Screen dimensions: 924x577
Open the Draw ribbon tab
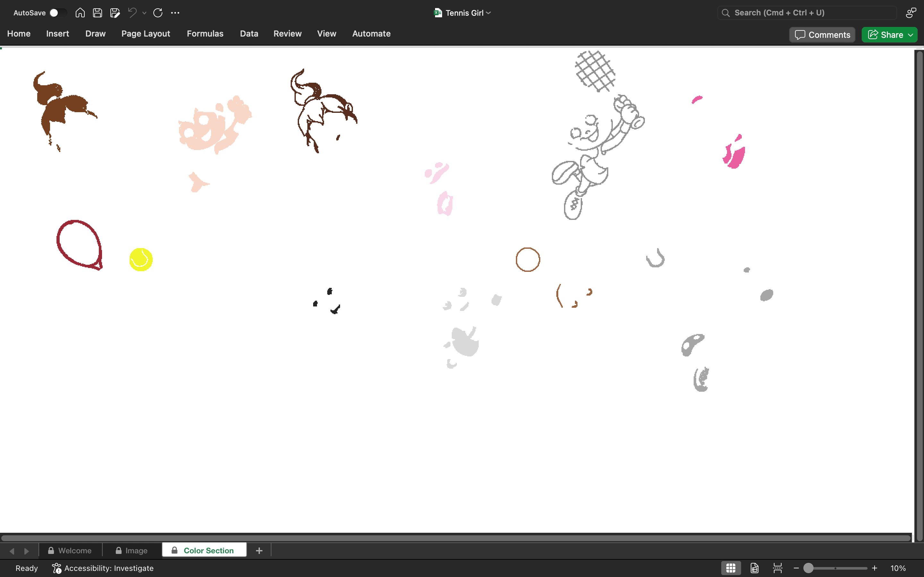coord(96,34)
